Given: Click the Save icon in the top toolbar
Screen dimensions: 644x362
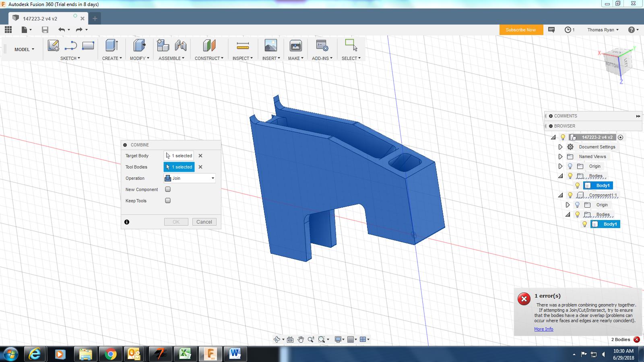Looking at the screenshot, I should point(45,30).
